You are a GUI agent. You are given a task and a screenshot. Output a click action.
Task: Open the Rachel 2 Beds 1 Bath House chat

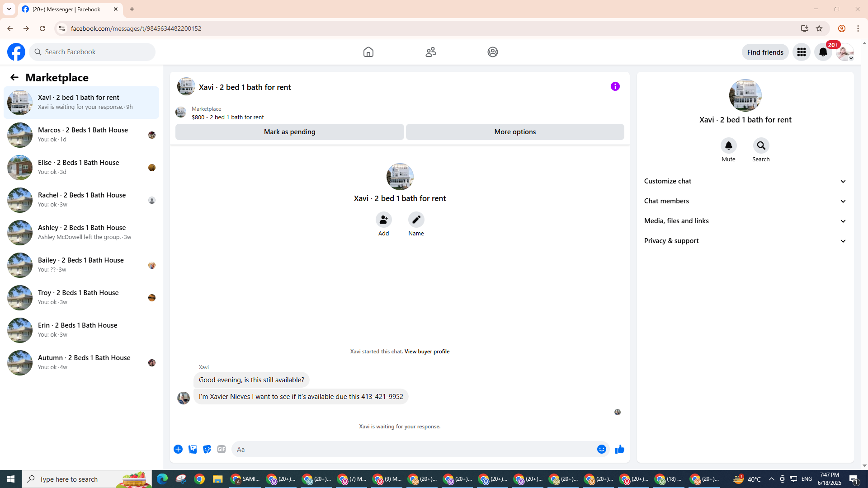click(x=81, y=200)
